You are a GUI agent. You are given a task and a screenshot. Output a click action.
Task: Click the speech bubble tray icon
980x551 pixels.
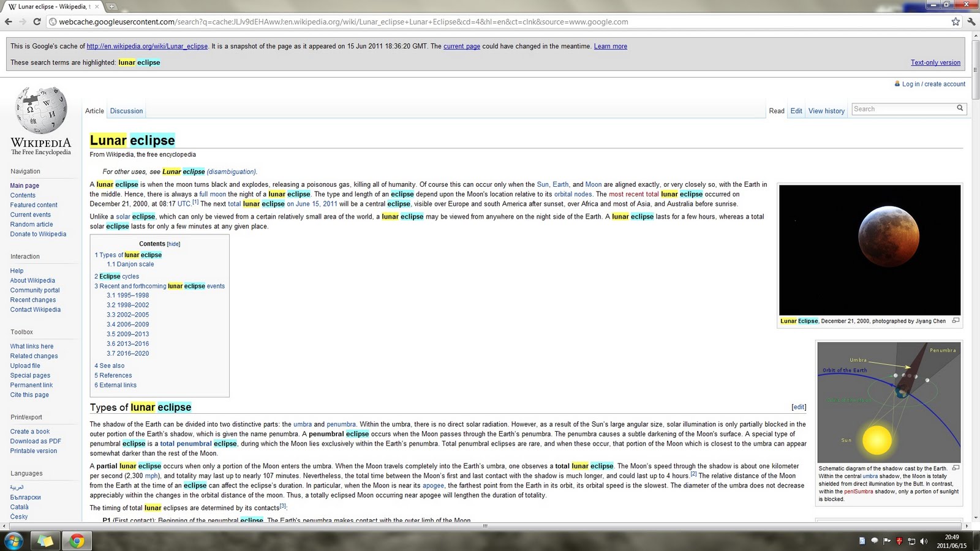pyautogui.click(x=875, y=541)
